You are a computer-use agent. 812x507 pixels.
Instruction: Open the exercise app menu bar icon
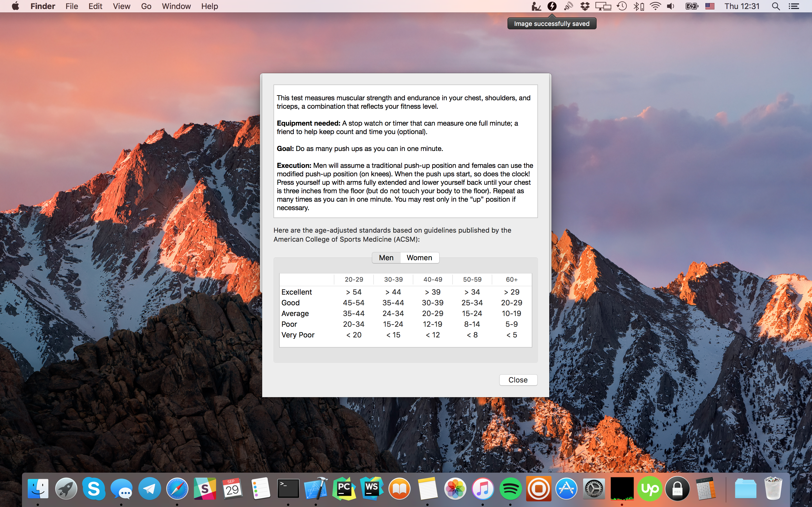point(536,6)
